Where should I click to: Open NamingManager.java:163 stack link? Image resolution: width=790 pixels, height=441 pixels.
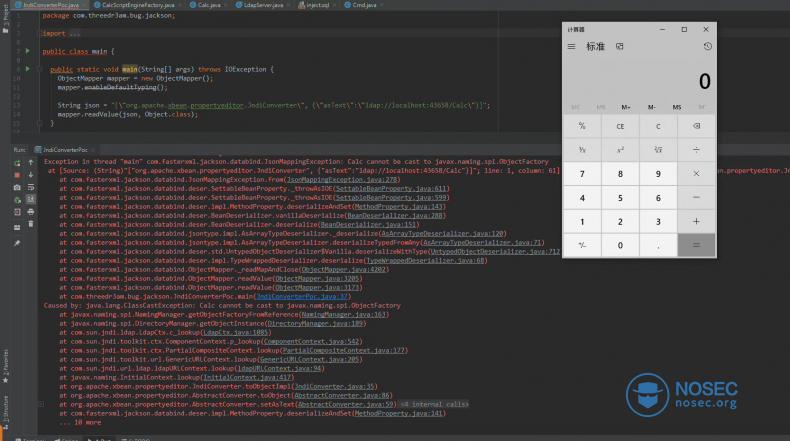coord(343,314)
